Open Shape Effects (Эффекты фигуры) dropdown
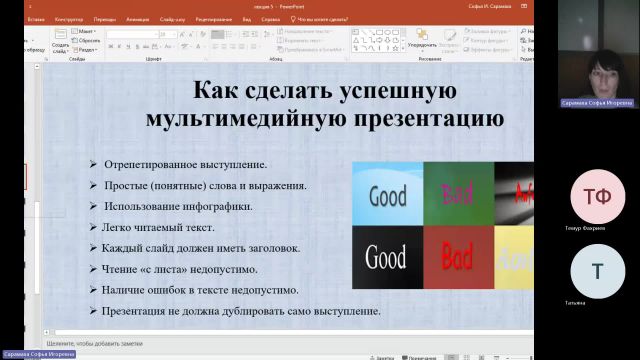 [x=487, y=49]
